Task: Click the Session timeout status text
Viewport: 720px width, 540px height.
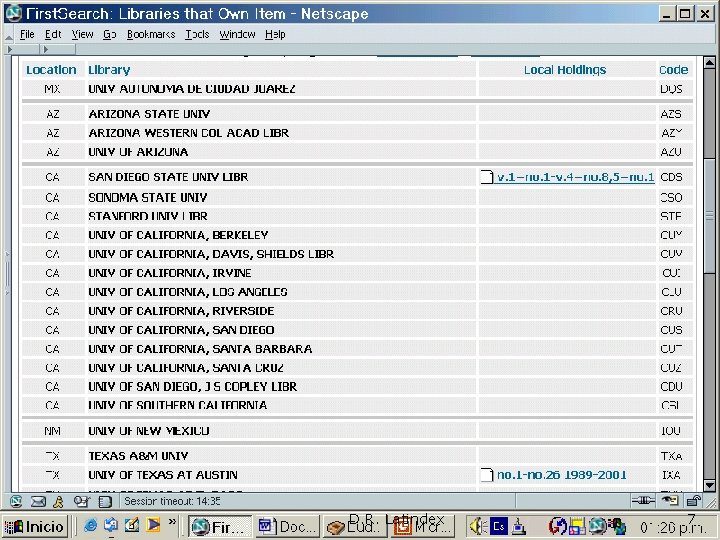Action: click(x=172, y=501)
